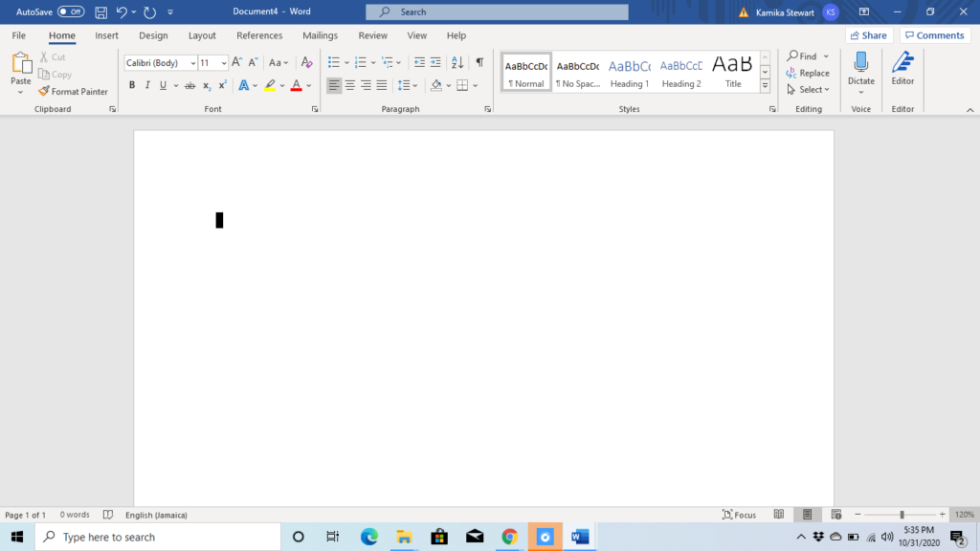The image size is (980, 551).
Task: Toggle Italic formatting
Action: [x=147, y=85]
